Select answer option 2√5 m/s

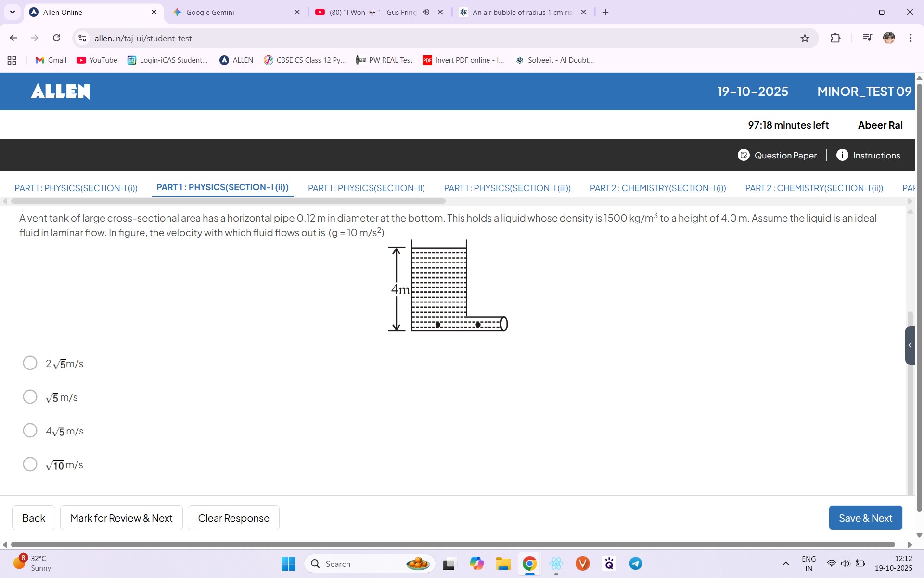click(30, 363)
